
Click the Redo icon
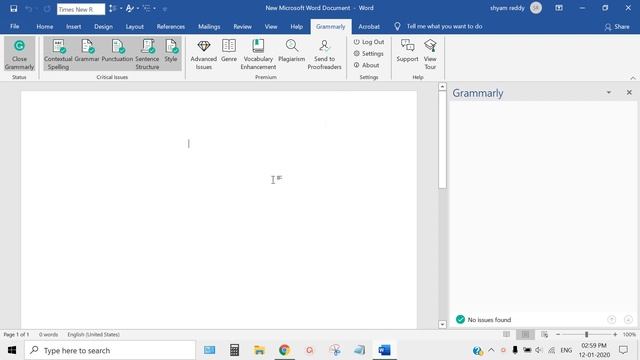click(47, 8)
